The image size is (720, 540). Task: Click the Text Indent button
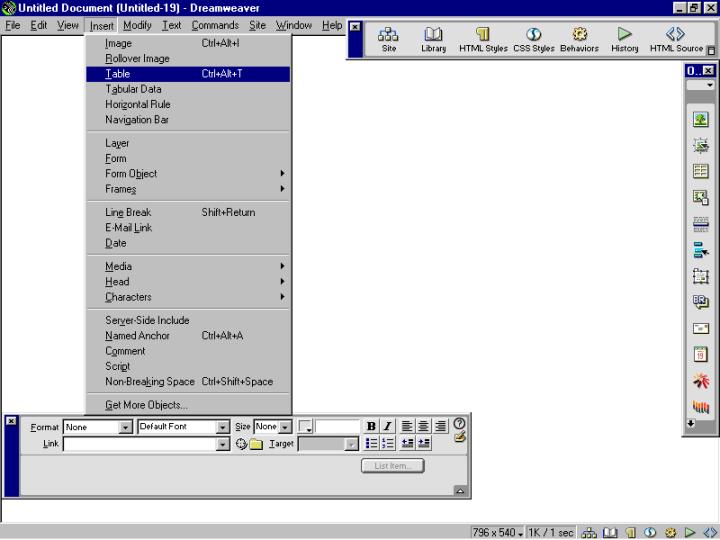[423, 443]
